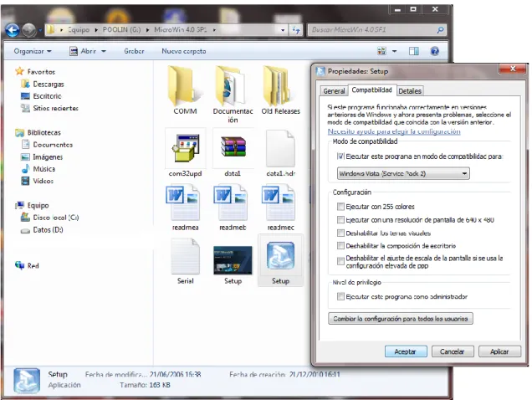Image resolution: width=532 pixels, height=400 pixels.
Task: Click the search magnifier icon
Action: click(x=440, y=30)
